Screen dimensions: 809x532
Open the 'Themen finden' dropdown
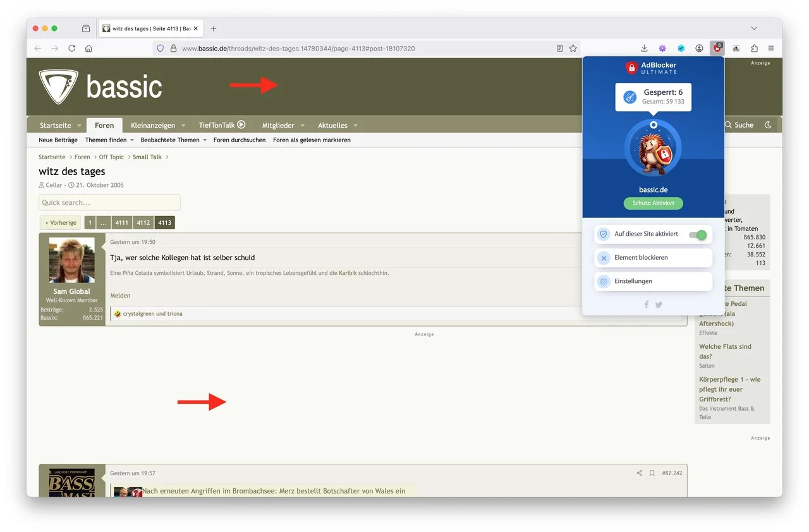pos(109,140)
